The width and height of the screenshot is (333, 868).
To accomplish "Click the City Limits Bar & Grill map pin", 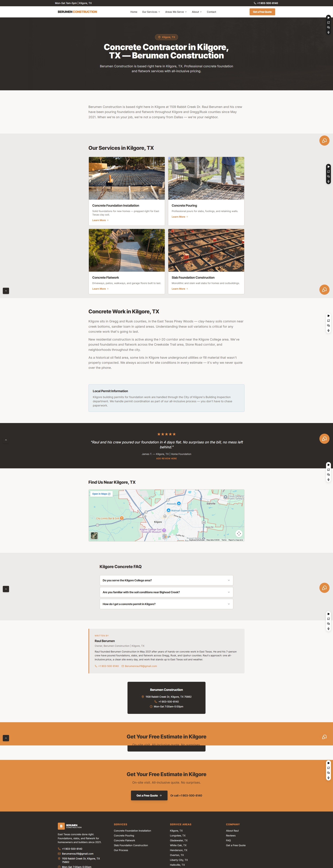I will coord(122,518).
